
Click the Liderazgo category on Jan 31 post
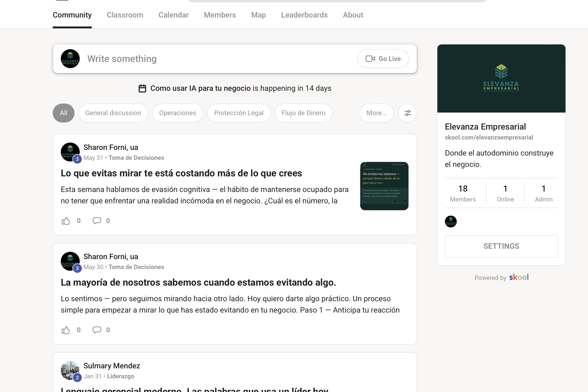click(121, 376)
